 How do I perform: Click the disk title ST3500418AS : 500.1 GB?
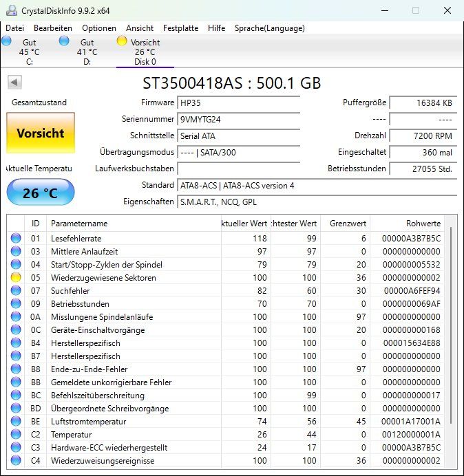click(x=232, y=83)
